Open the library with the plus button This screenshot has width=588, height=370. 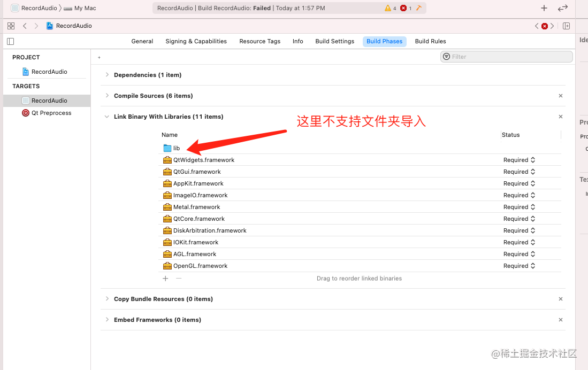click(544, 8)
